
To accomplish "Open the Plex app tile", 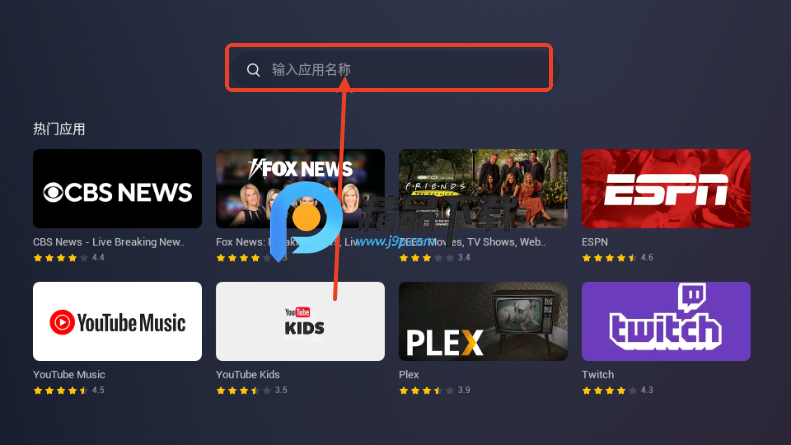I will tap(483, 321).
